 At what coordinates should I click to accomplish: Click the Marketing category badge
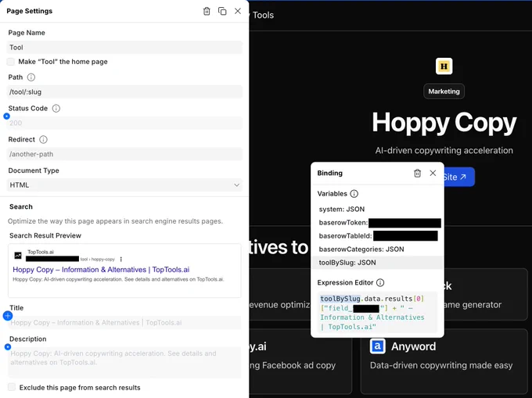coord(444,91)
